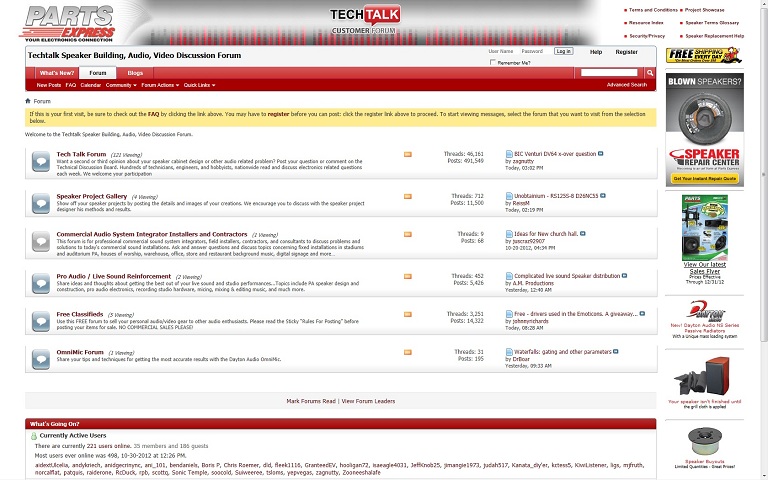Open the Blogs tab
The width and height of the screenshot is (768, 480).
(x=135, y=73)
